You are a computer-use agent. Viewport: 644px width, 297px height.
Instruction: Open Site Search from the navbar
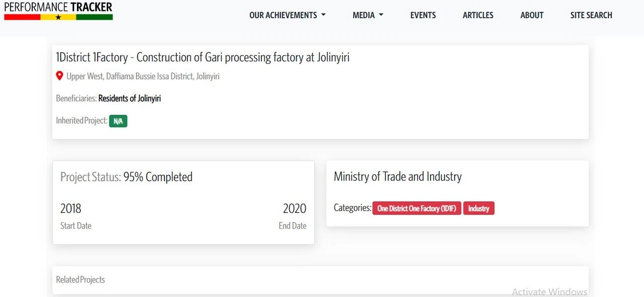(x=591, y=15)
